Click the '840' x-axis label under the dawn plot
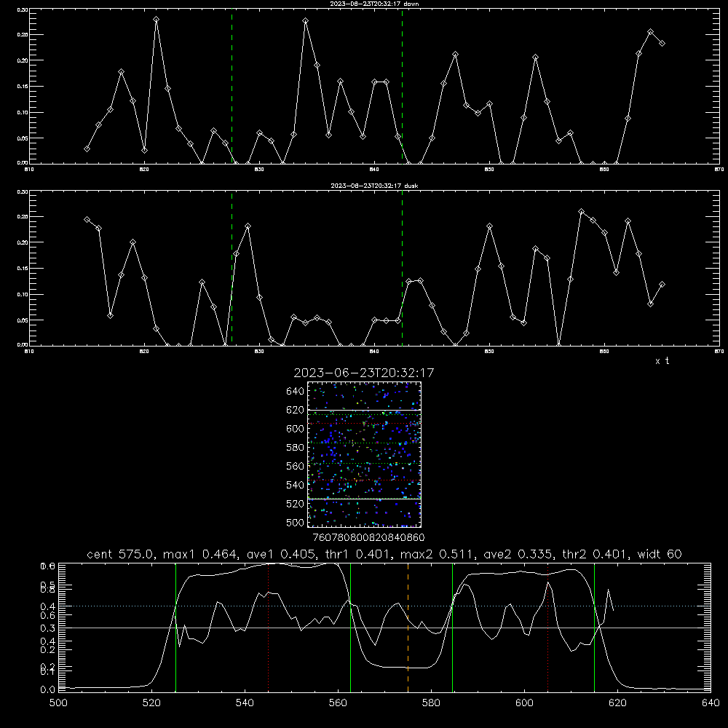 [x=374, y=170]
